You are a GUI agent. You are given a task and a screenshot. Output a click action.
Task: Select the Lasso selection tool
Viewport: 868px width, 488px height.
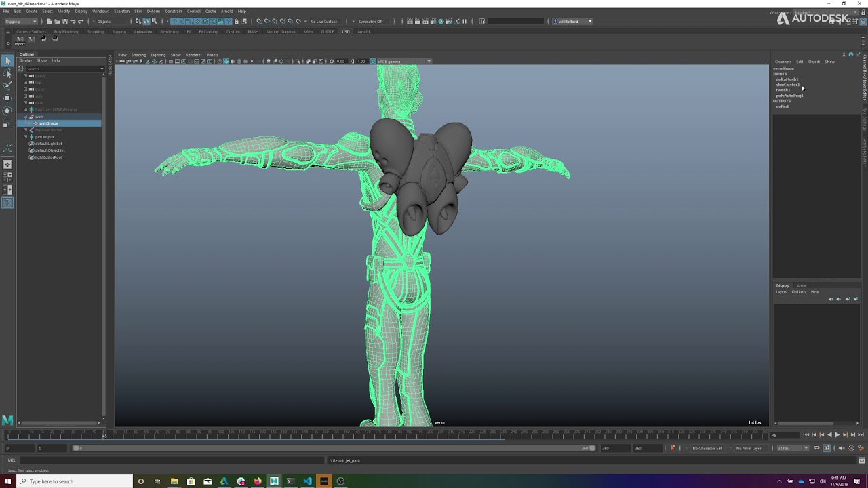(x=7, y=74)
